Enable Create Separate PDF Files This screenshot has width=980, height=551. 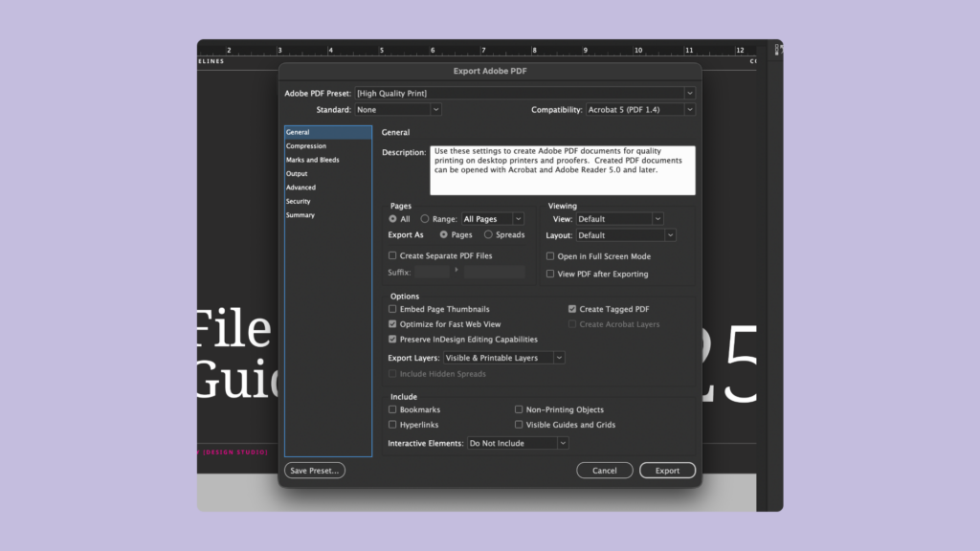[x=392, y=255]
